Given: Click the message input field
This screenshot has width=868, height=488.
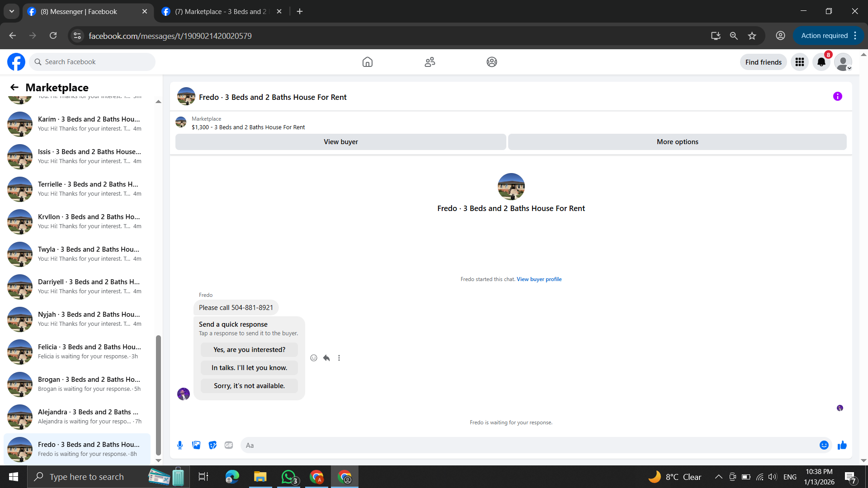Looking at the screenshot, I should (529, 445).
